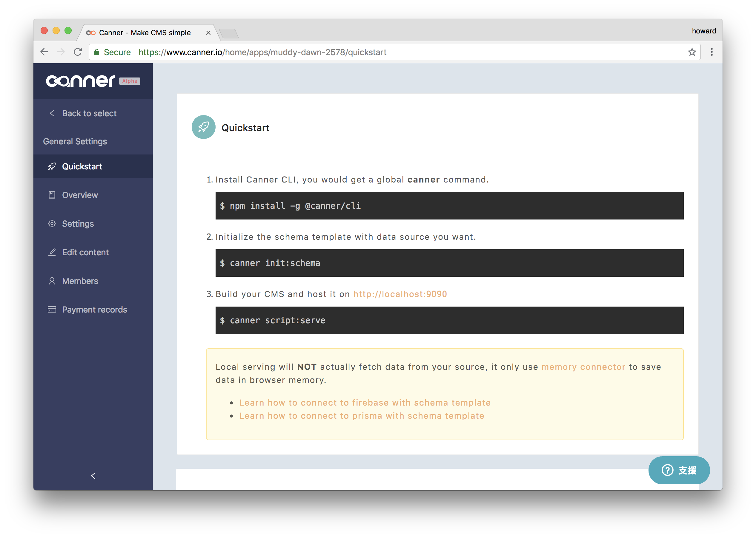
Task: Open the Payment records menu item
Action: click(x=94, y=310)
